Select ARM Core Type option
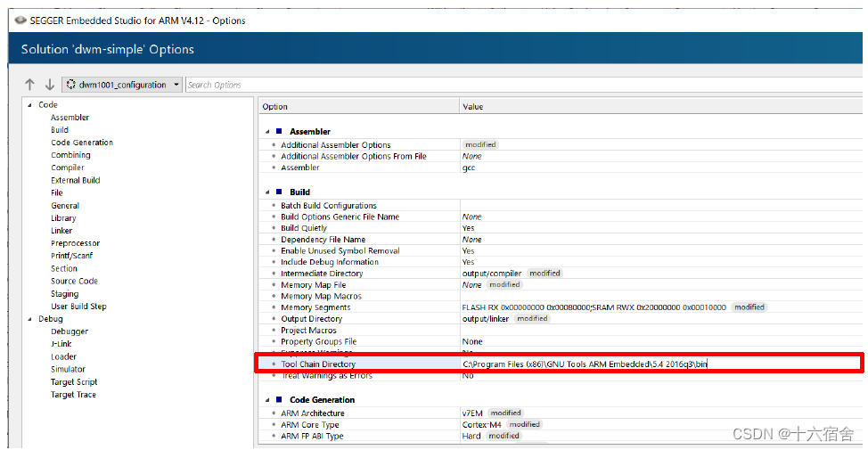 click(310, 425)
